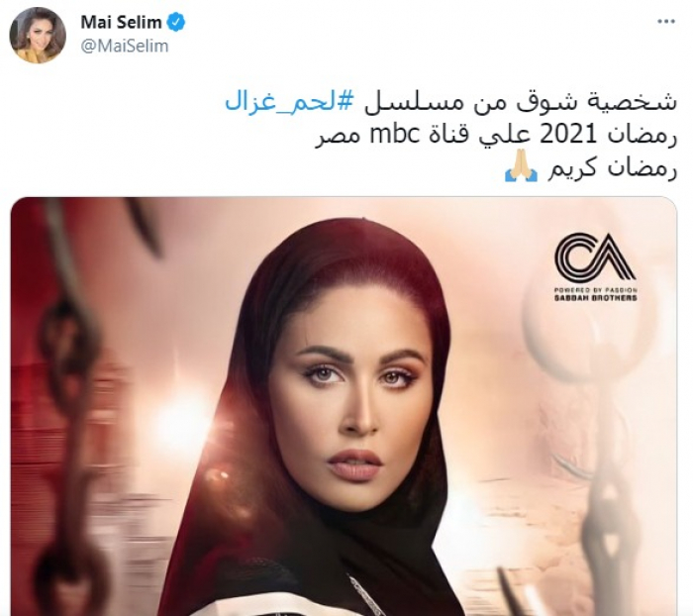Image resolution: width=693 pixels, height=616 pixels.
Task: Open Mai Selim's profile avatar photo
Action: tap(38, 35)
